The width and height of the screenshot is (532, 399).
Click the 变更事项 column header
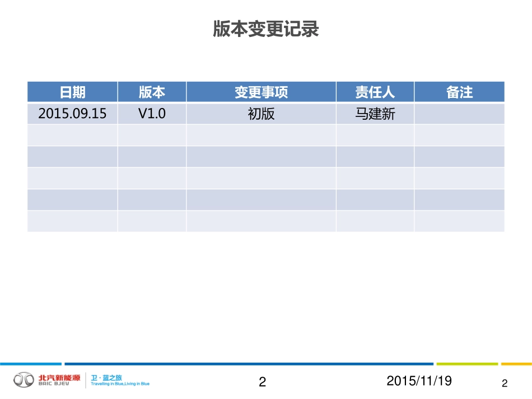click(x=262, y=92)
